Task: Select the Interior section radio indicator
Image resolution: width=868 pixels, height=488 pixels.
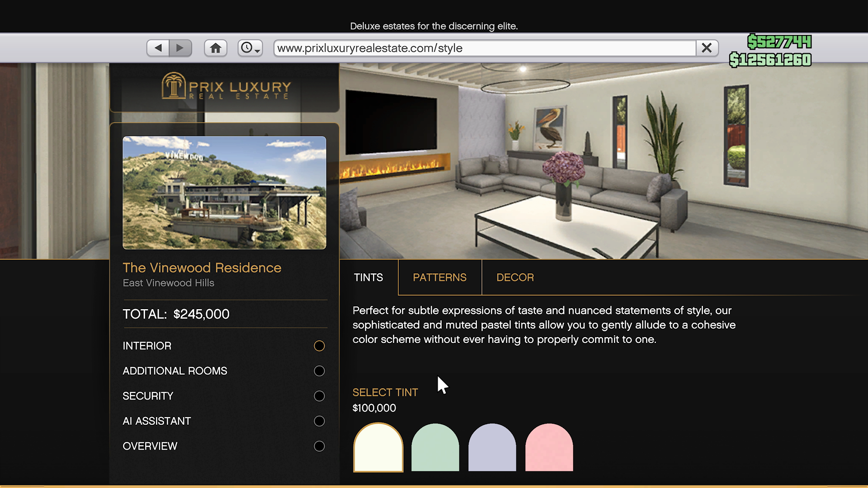Action: pos(319,346)
